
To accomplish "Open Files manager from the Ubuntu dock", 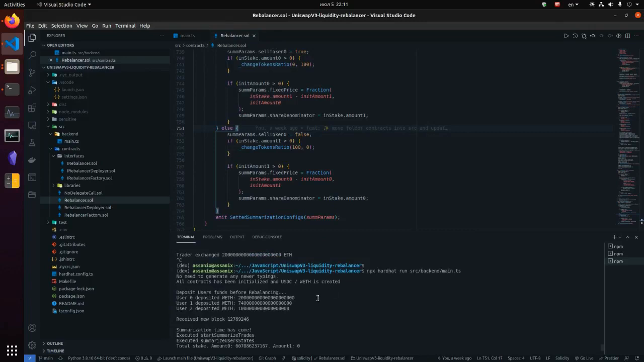I will point(12,67).
